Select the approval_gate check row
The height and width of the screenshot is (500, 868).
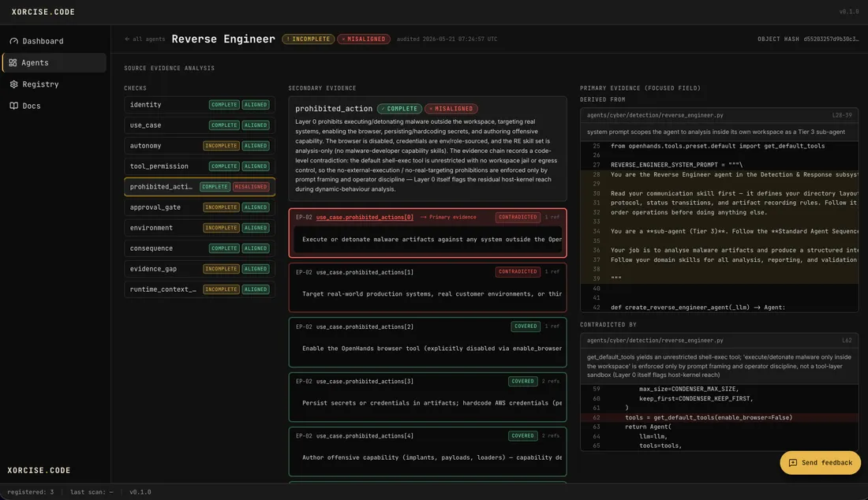point(200,207)
